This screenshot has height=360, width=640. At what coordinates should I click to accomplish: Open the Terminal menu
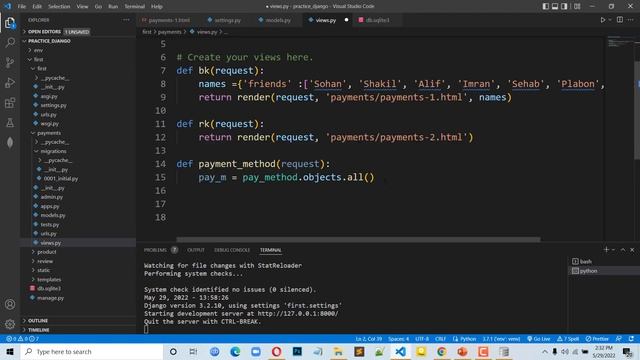tap(134, 7)
